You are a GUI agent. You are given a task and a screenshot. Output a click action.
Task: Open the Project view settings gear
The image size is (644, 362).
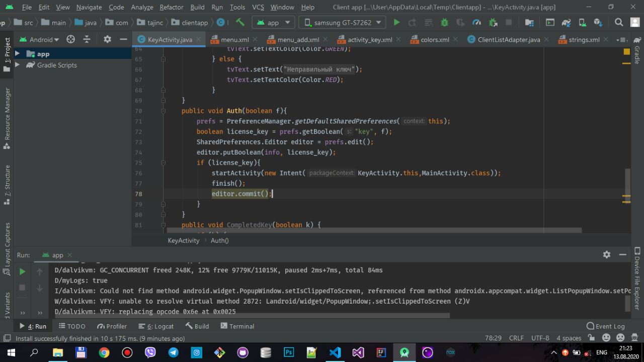107,39
